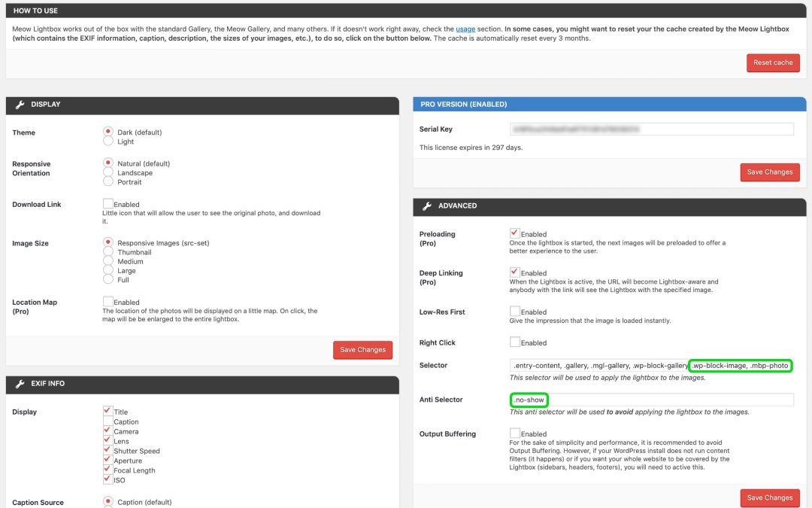
Task: Open the usage link
Action: click(465, 29)
